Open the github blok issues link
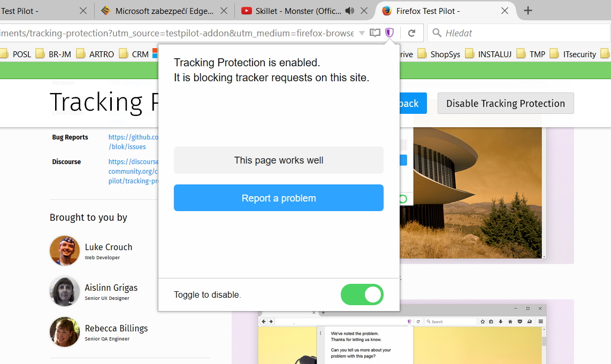 click(133, 142)
